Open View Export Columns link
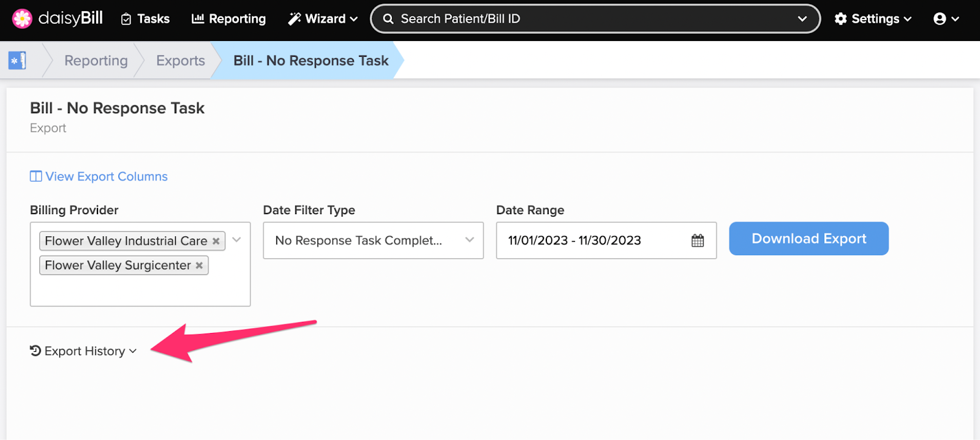The image size is (980, 440). click(99, 176)
